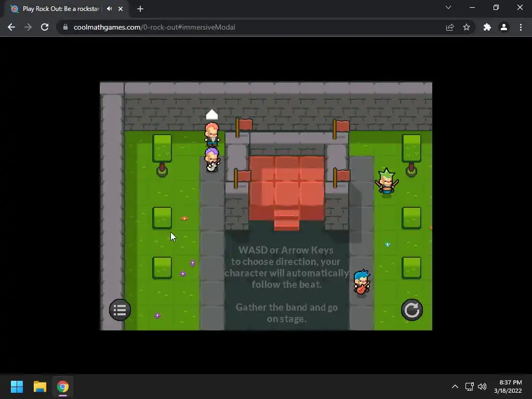Viewport: 532px width, 399px height.
Task: Open the game menu list button
Action: [120, 310]
